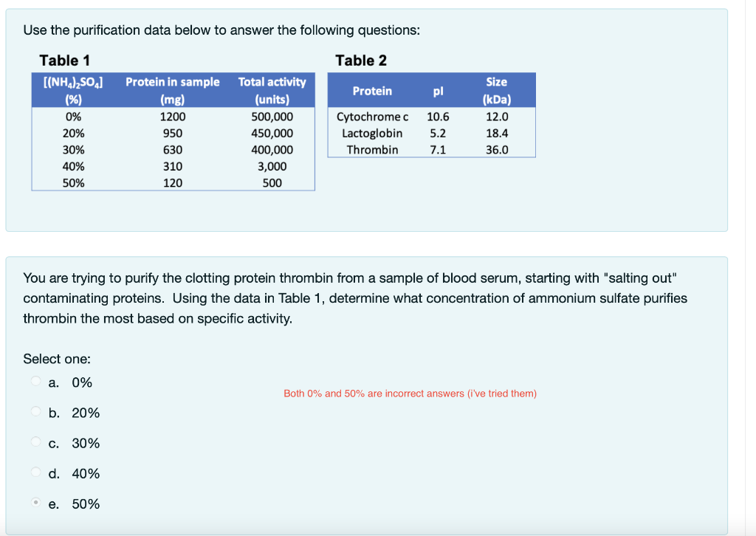Select the Thrombin row in Table 2
The image size is (756, 536).
(372, 149)
